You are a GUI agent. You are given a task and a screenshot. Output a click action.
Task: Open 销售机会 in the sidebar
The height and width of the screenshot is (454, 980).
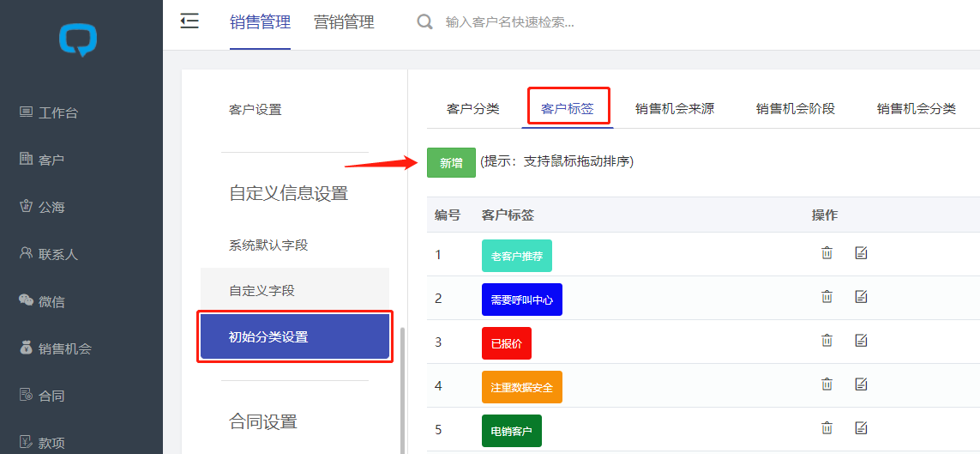[56, 349]
